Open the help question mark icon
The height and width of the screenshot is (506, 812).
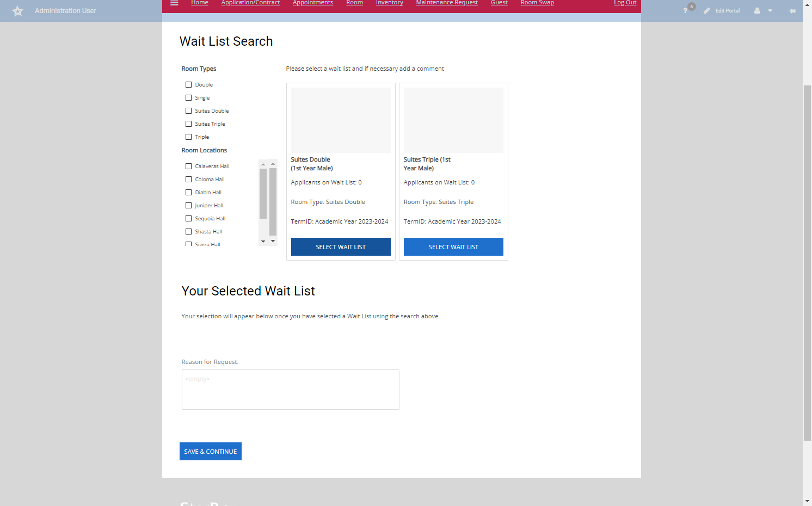(685, 11)
